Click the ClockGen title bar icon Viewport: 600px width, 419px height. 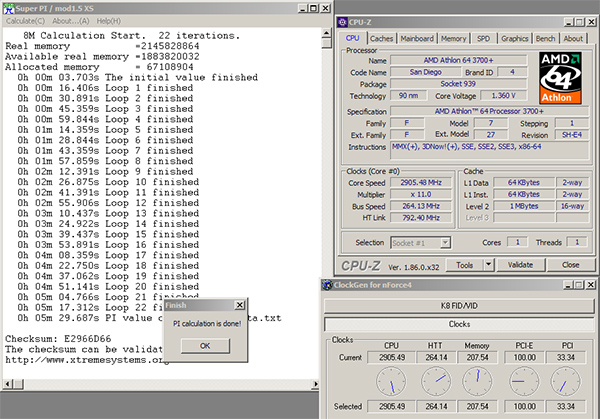coord(327,285)
